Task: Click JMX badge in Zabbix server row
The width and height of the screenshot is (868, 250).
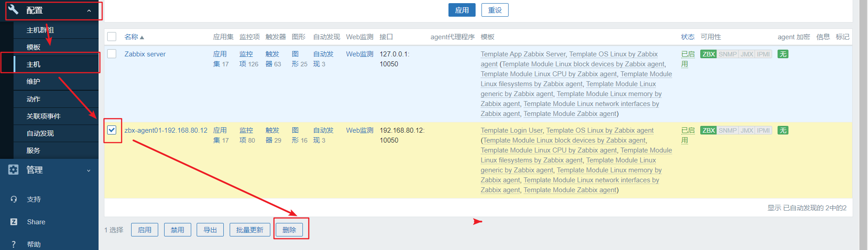Action: (x=747, y=54)
